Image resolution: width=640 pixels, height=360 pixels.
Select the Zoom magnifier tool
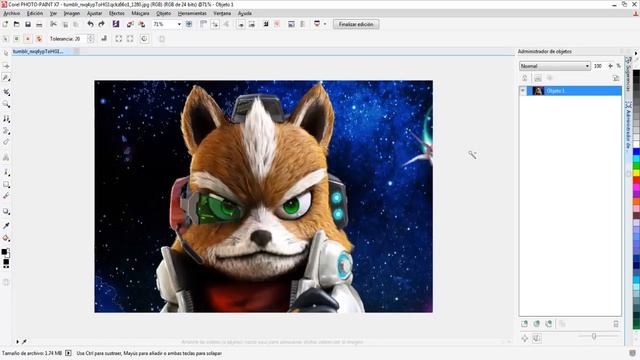pyautogui.click(x=6, y=104)
